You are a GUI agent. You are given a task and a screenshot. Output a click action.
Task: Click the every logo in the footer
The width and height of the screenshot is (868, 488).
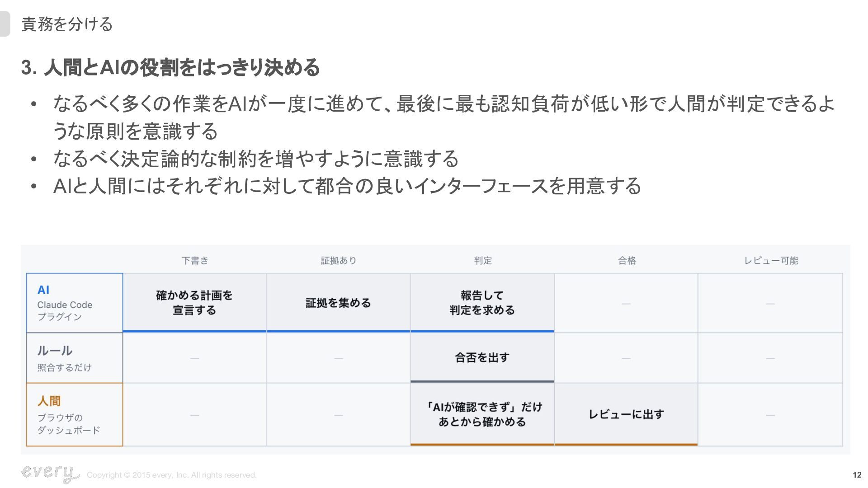tap(50, 473)
